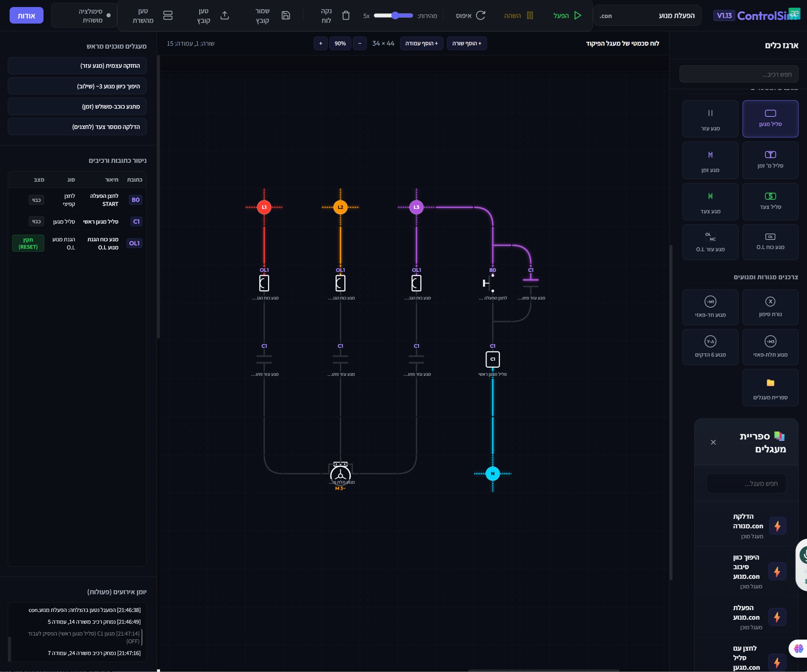Viewport: 807px width, 672px height.
Task: Reset the simulation (איפוס)
Action: pos(471,15)
